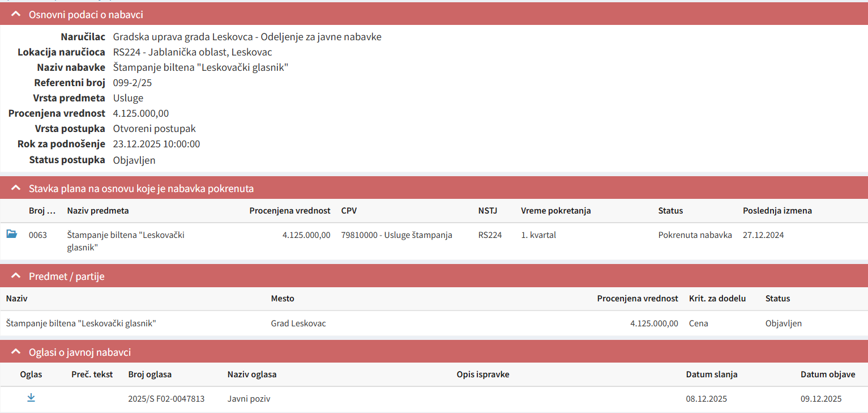Click the Datum slanja column header
868x413 pixels.
coord(711,374)
